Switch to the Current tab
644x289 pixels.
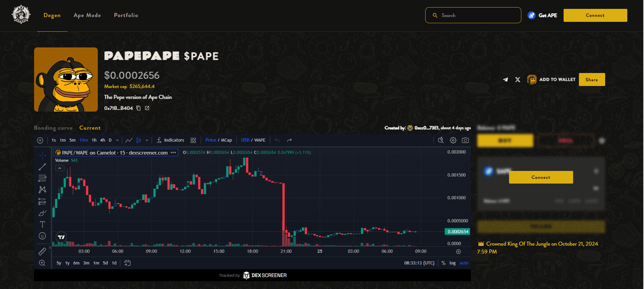90,128
